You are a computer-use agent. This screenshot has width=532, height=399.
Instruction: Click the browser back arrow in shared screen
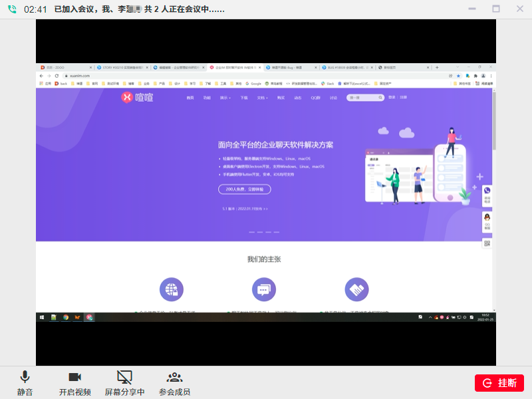click(41, 76)
